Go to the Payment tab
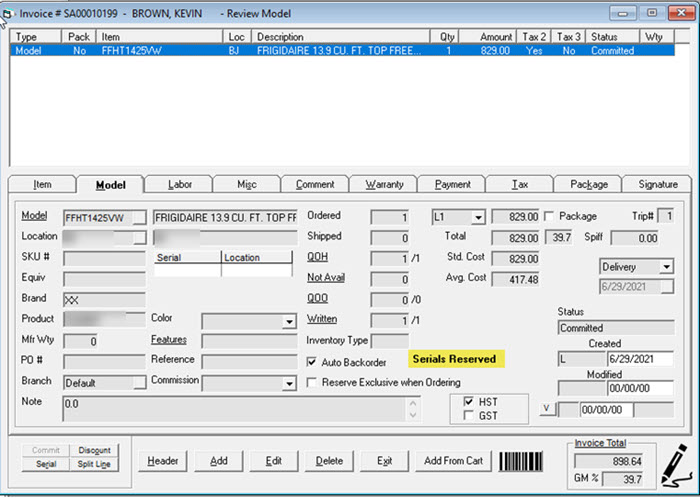Viewport: 700px width, 498px height. [x=452, y=184]
